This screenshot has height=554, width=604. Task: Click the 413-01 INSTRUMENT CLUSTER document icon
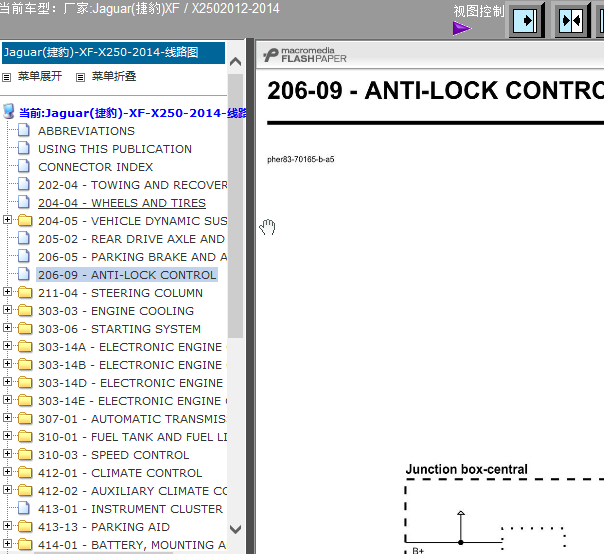pyautogui.click(x=24, y=508)
